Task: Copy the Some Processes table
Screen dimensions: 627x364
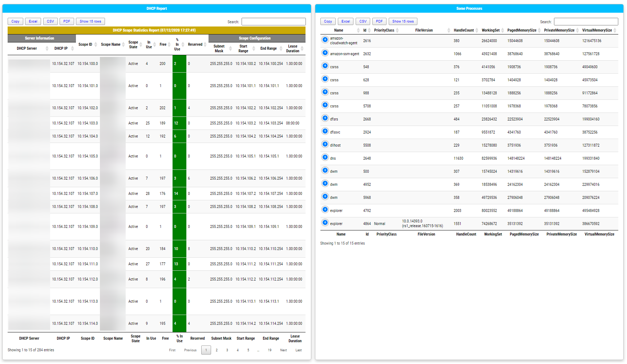Action: tap(328, 21)
